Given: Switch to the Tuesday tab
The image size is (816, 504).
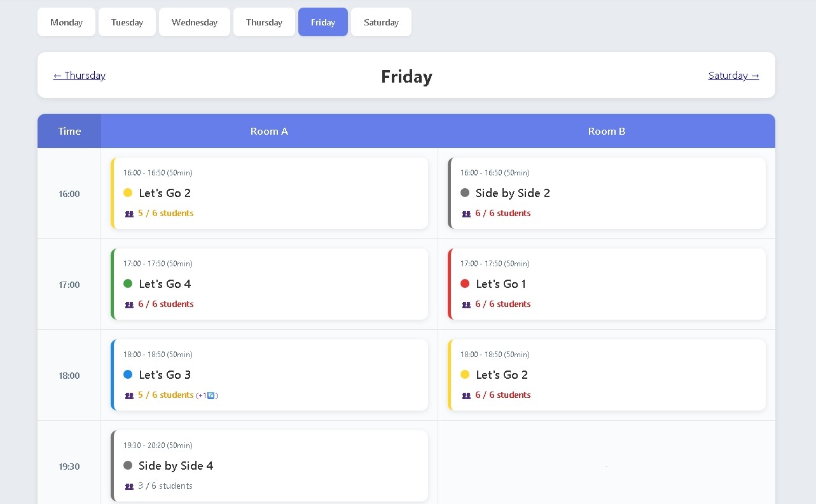Looking at the screenshot, I should [127, 22].
